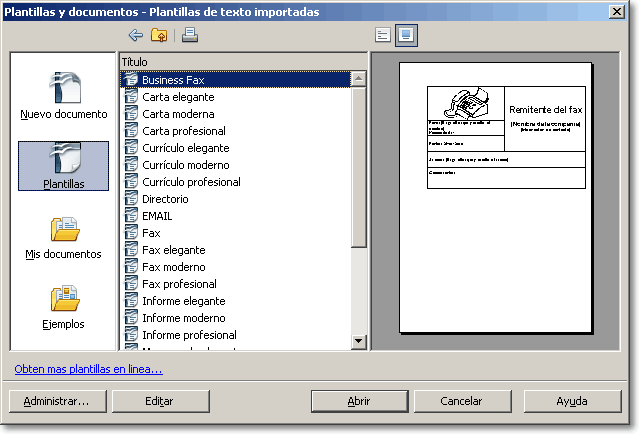Select 'Informe moderno' in the list

[184, 318]
